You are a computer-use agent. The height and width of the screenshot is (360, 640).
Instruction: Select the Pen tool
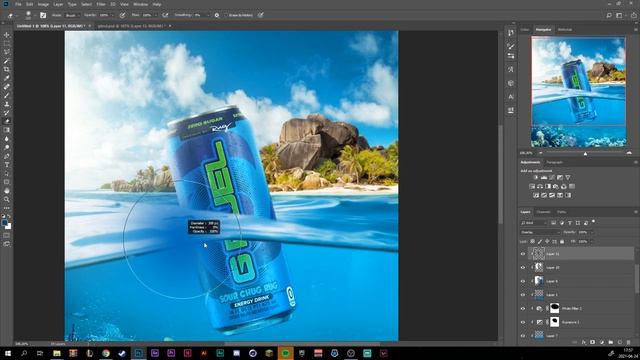(x=7, y=156)
